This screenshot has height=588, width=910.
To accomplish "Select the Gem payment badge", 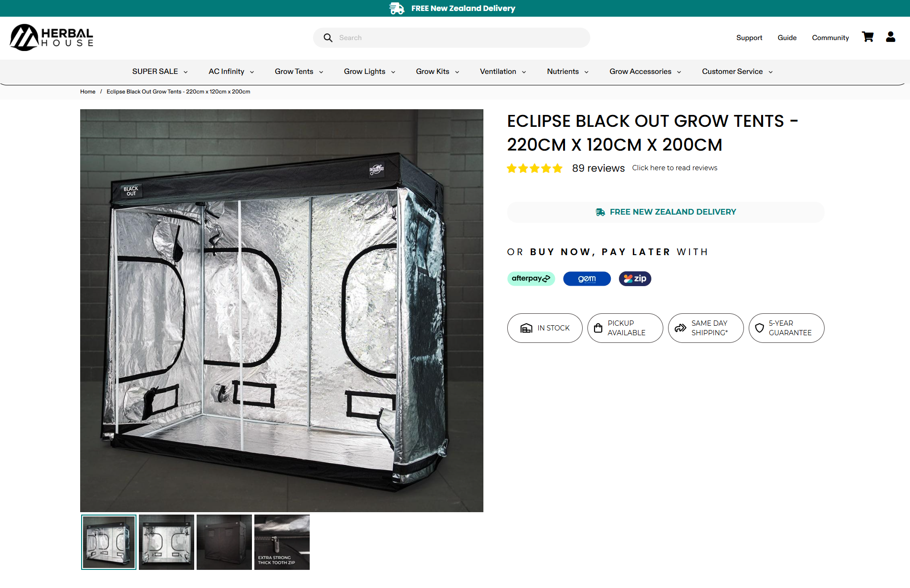I will (587, 279).
